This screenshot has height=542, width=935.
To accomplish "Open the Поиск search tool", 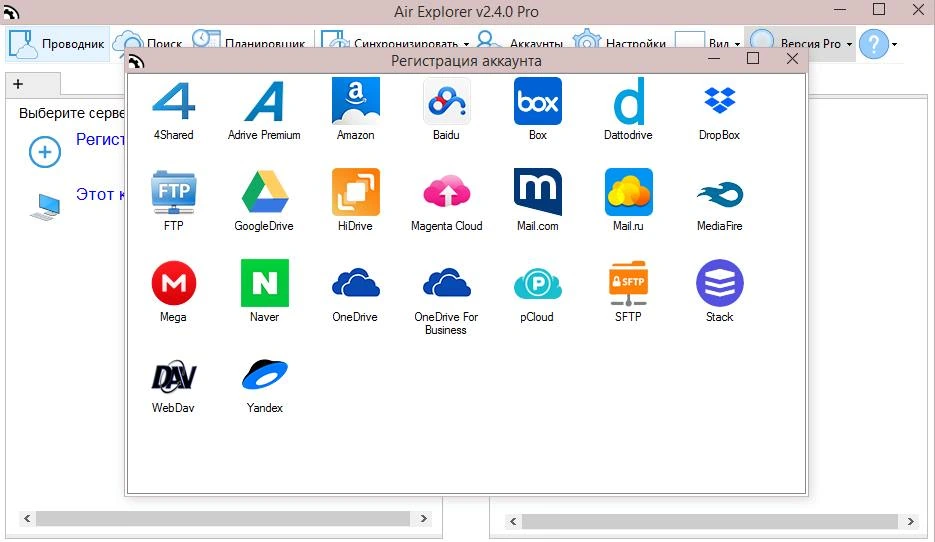I will [149, 44].
